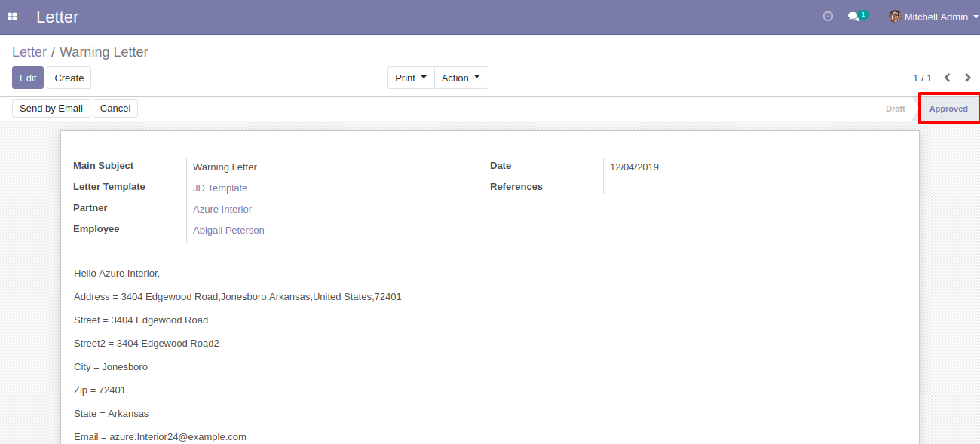Click the References field label
Viewport: 980px width, 444px height.
pyautogui.click(x=516, y=187)
